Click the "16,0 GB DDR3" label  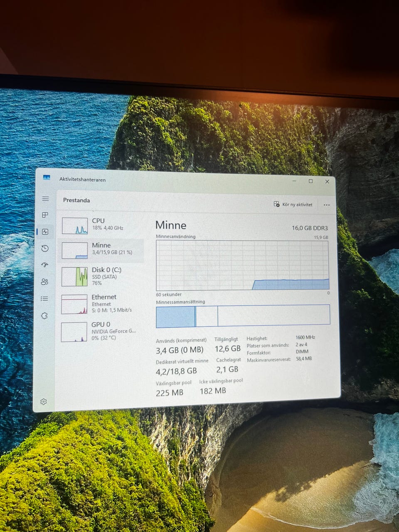[310, 228]
